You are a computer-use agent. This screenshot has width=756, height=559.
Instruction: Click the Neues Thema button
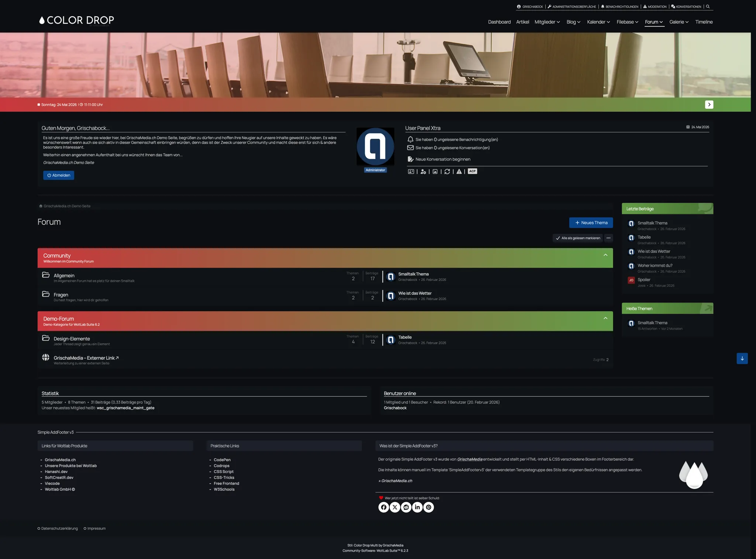[x=591, y=223]
